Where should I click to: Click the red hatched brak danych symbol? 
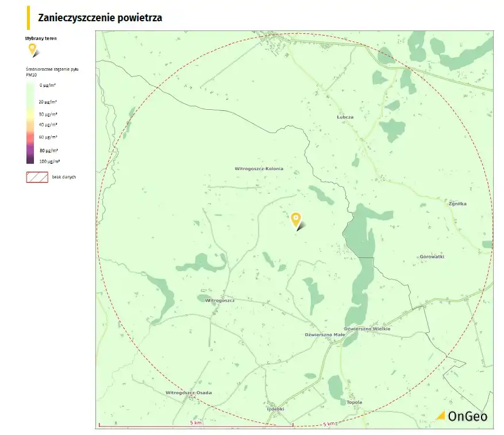click(x=37, y=177)
